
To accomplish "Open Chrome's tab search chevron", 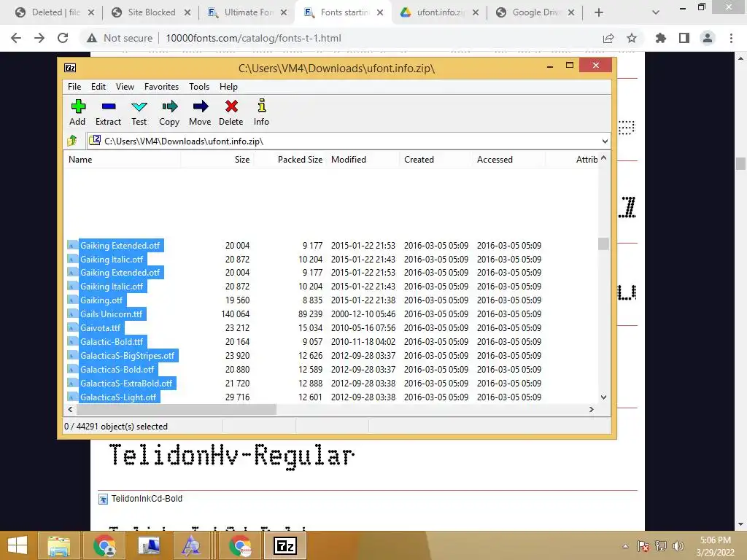I will coord(656,12).
